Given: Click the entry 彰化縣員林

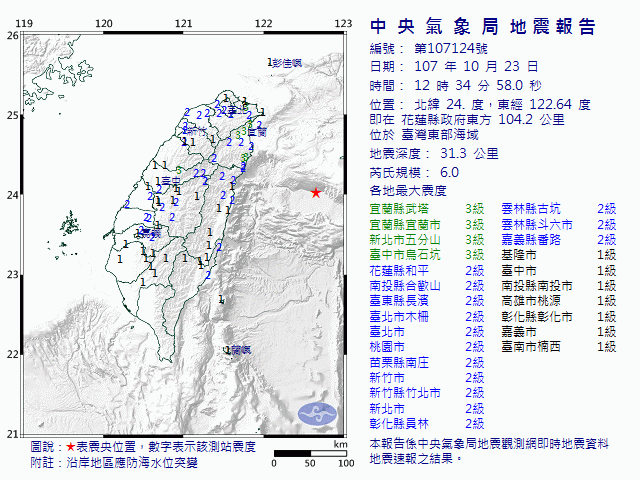Looking at the screenshot, I should point(399,424).
